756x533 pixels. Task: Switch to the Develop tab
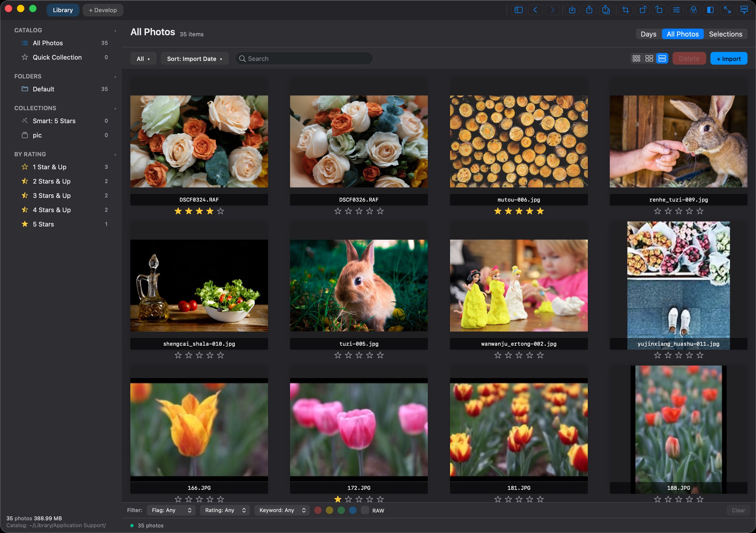103,10
